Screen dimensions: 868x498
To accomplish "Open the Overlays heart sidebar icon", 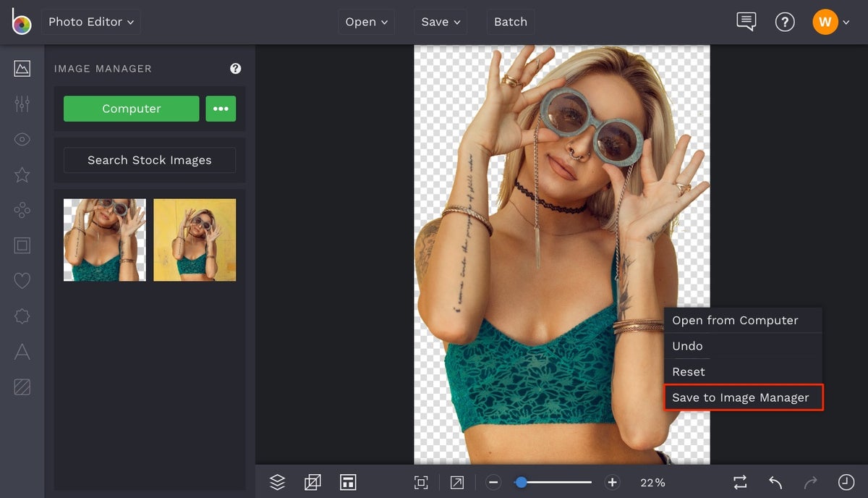I will tap(22, 281).
